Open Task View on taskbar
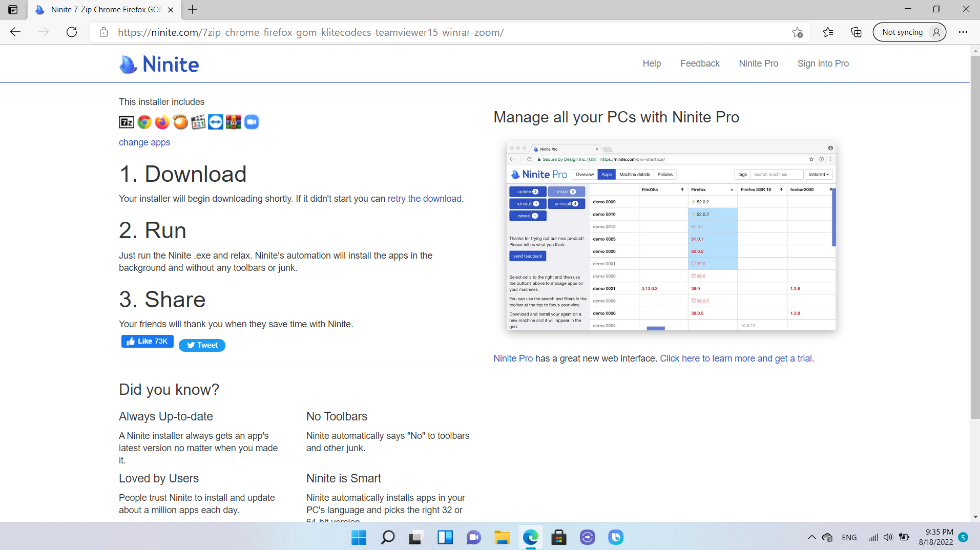Image resolution: width=980 pixels, height=550 pixels. [x=415, y=537]
